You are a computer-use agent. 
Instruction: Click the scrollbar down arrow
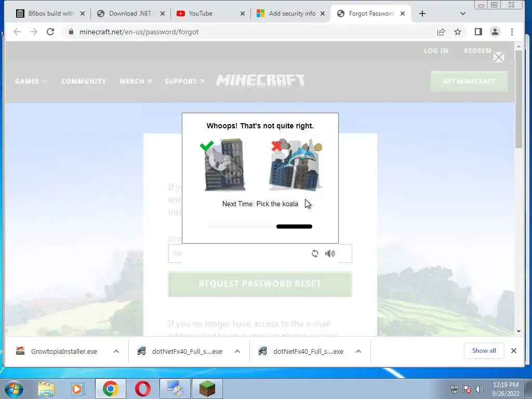click(518, 331)
